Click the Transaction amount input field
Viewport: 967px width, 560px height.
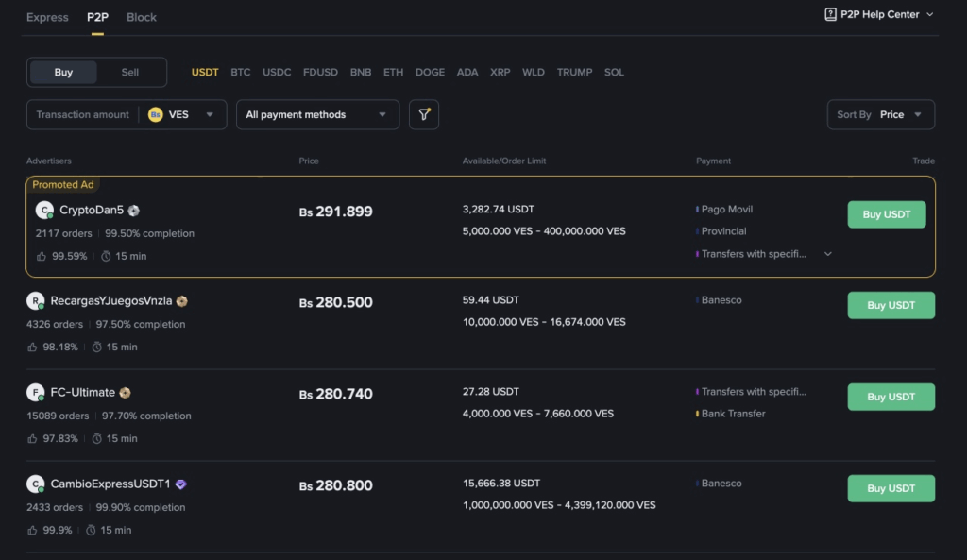click(x=83, y=114)
